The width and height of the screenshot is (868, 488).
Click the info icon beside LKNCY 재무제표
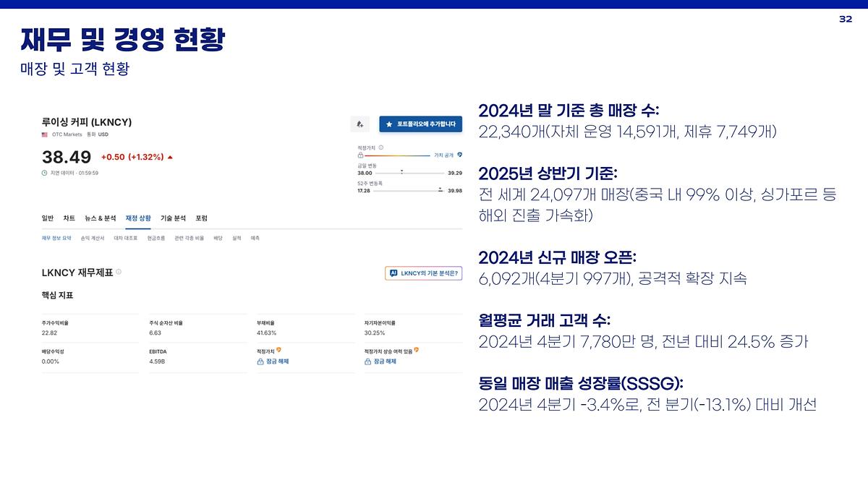119,273
